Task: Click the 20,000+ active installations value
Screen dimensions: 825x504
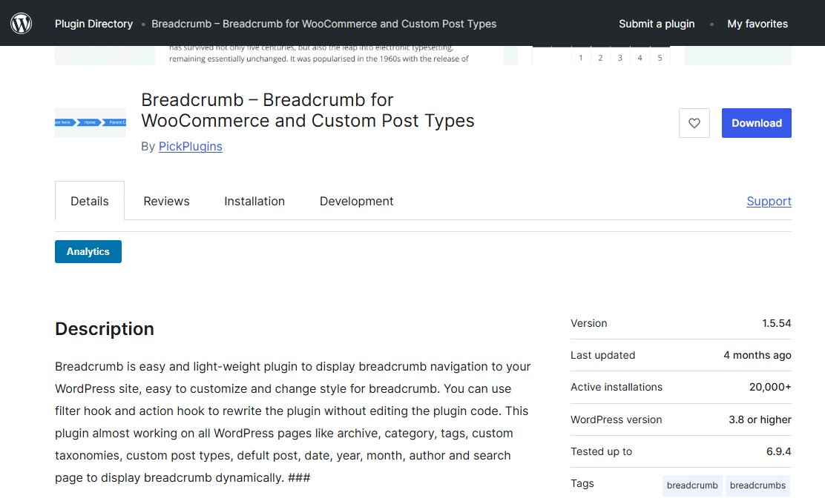Action: tap(770, 388)
